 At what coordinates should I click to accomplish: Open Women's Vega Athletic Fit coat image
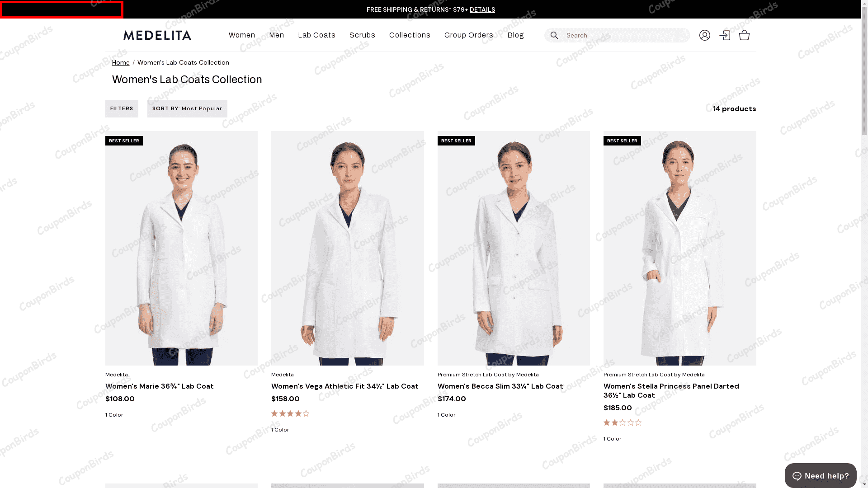(348, 248)
